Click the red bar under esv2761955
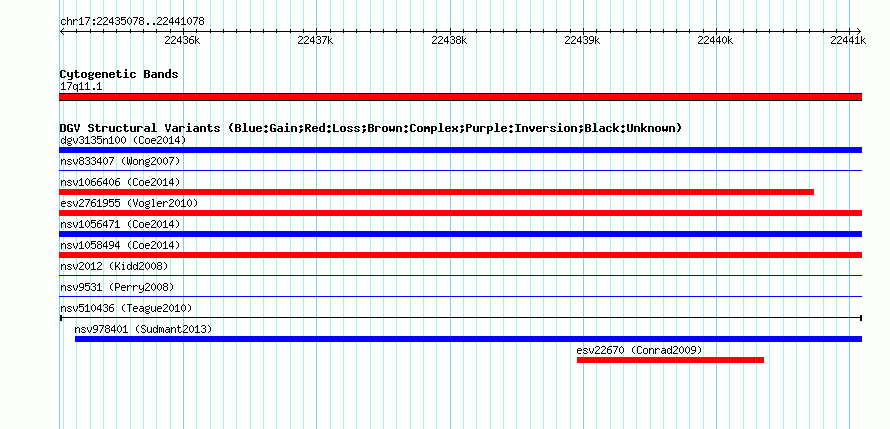890x429 pixels. tap(460, 213)
